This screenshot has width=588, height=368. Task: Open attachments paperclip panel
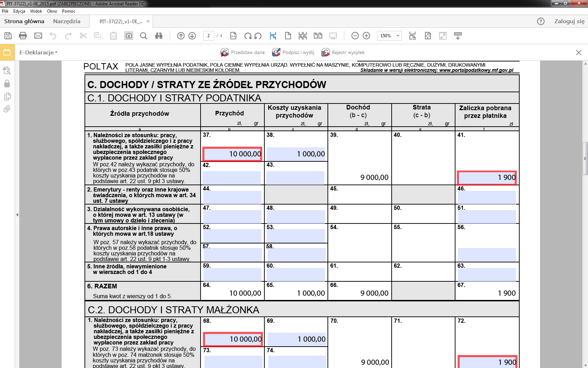7,109
